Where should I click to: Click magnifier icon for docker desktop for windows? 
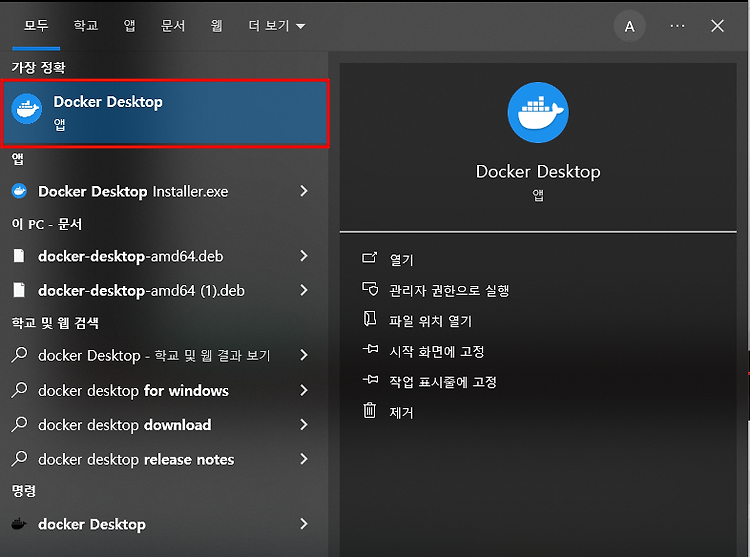pos(19,390)
